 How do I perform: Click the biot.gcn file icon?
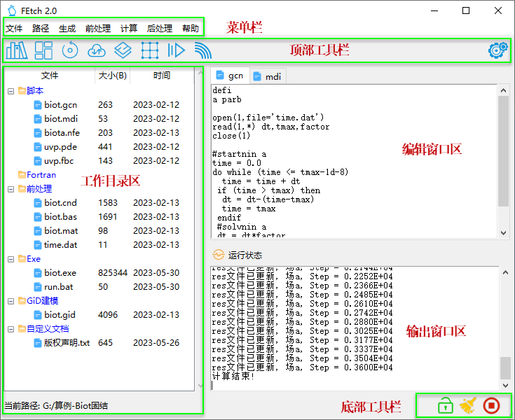click(38, 105)
